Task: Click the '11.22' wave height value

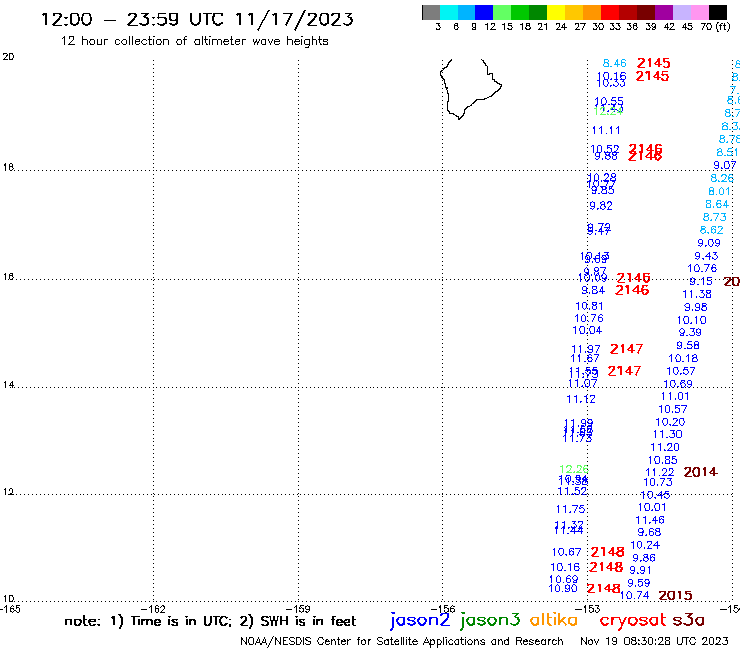Action: point(660,473)
